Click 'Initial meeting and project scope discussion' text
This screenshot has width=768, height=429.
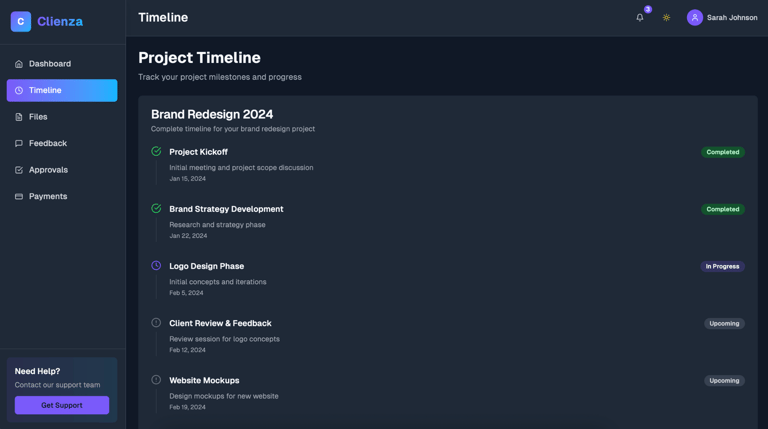click(x=241, y=167)
